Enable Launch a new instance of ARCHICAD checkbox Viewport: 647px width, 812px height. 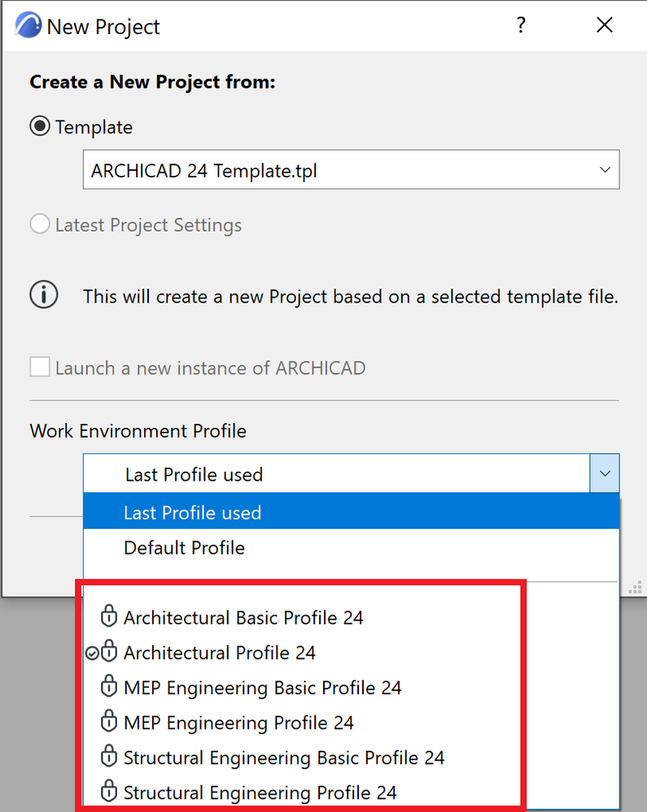[x=40, y=368]
